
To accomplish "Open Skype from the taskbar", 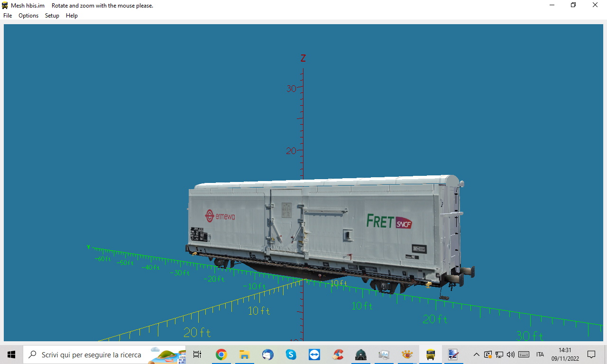I will [291, 355].
